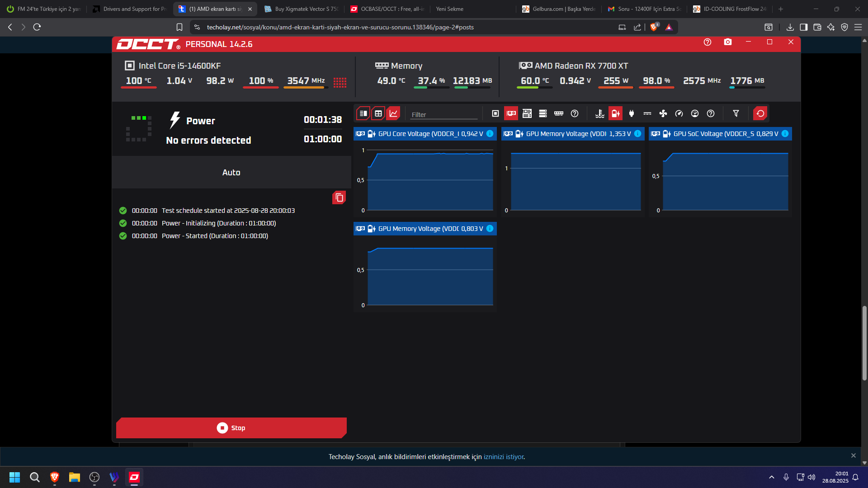868x488 pixels.
Task: Click the CPU thread grid icon
Action: [x=340, y=82]
